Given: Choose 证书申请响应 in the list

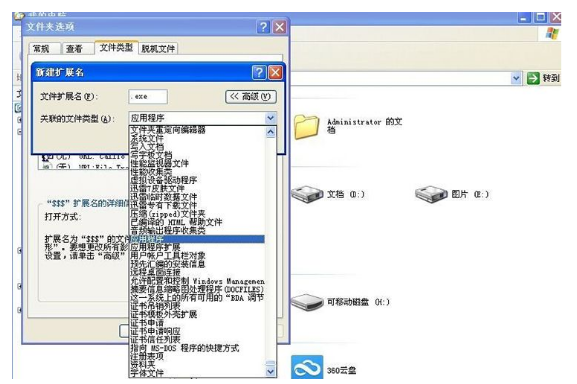Looking at the screenshot, I should 197,331.
